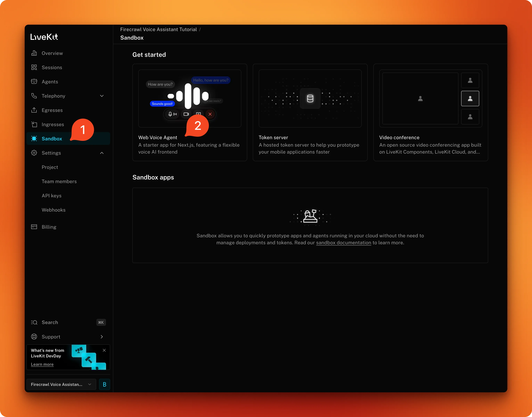This screenshot has height=417, width=532.
Task: Expand the Telephony section
Action: tap(102, 96)
